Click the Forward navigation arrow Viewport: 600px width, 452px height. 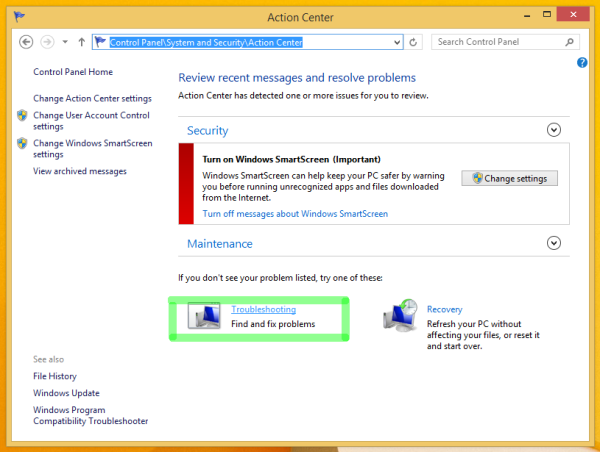(x=47, y=42)
